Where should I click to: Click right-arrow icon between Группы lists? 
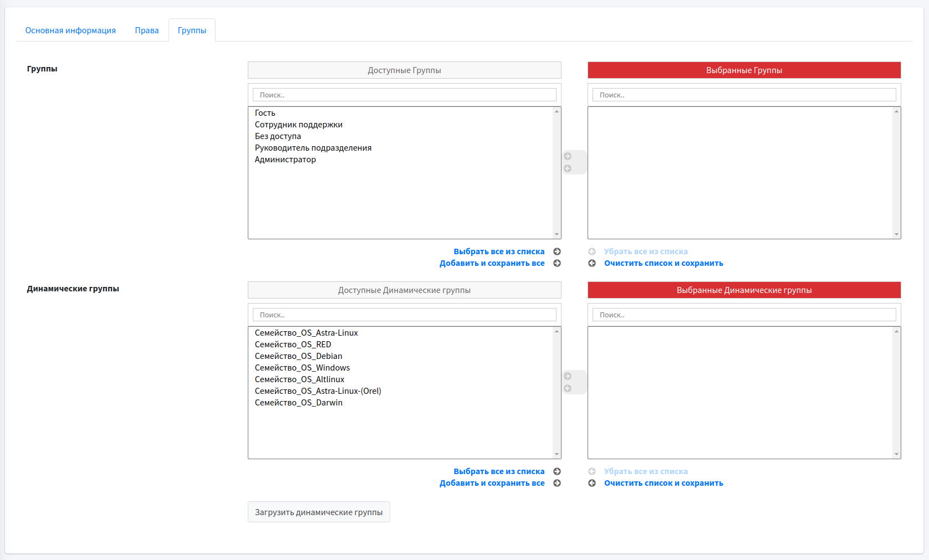coord(568,156)
